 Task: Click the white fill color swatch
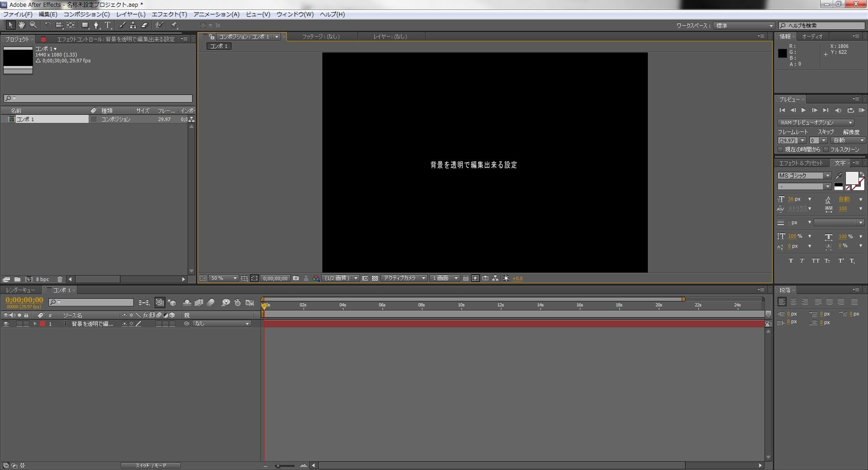tap(851, 178)
